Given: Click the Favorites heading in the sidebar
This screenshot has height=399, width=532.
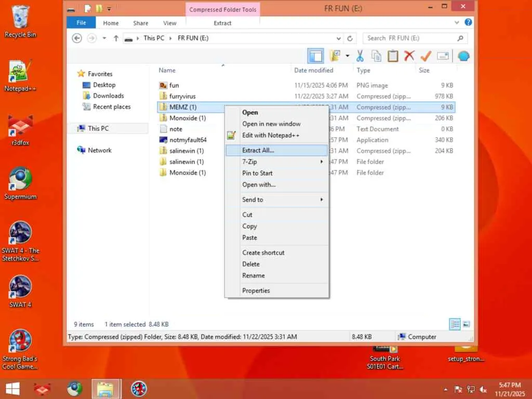Looking at the screenshot, I should point(100,74).
